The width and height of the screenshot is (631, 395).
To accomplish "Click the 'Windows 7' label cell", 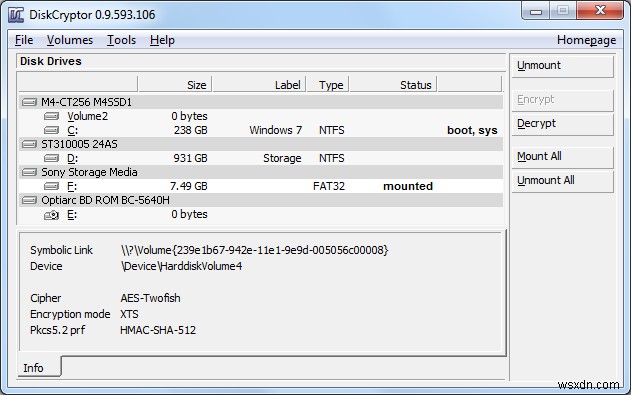I will [x=276, y=130].
